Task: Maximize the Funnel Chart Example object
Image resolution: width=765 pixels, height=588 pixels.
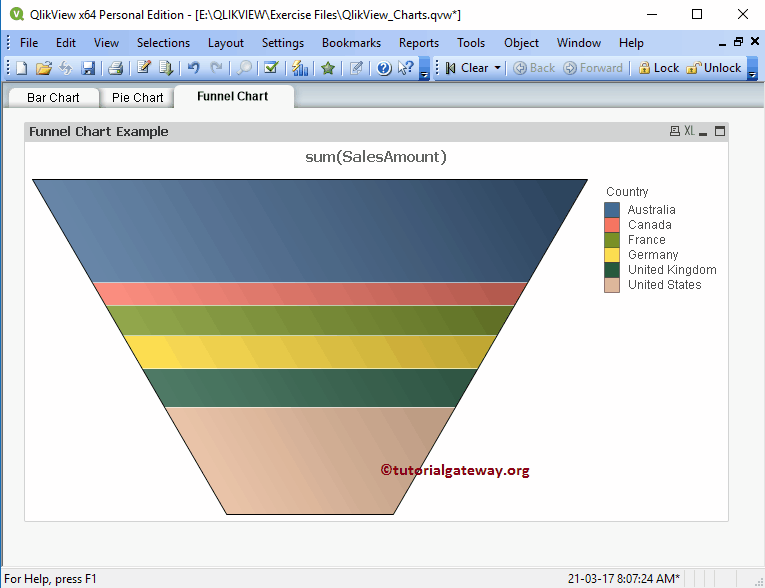Action: tap(720, 131)
